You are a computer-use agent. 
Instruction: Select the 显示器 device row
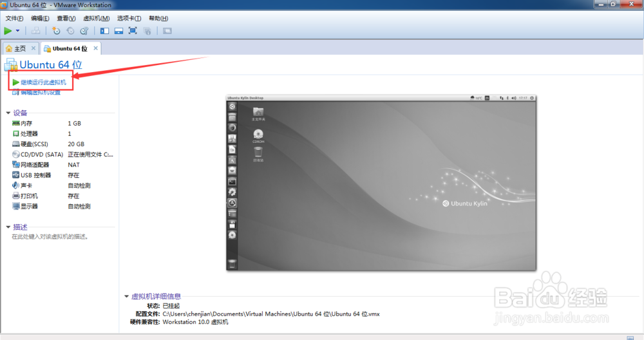(x=63, y=206)
